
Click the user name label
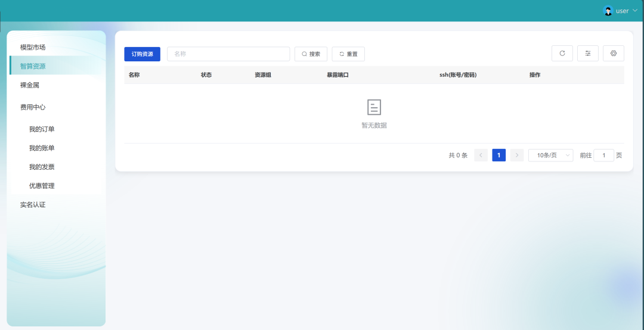622,11
